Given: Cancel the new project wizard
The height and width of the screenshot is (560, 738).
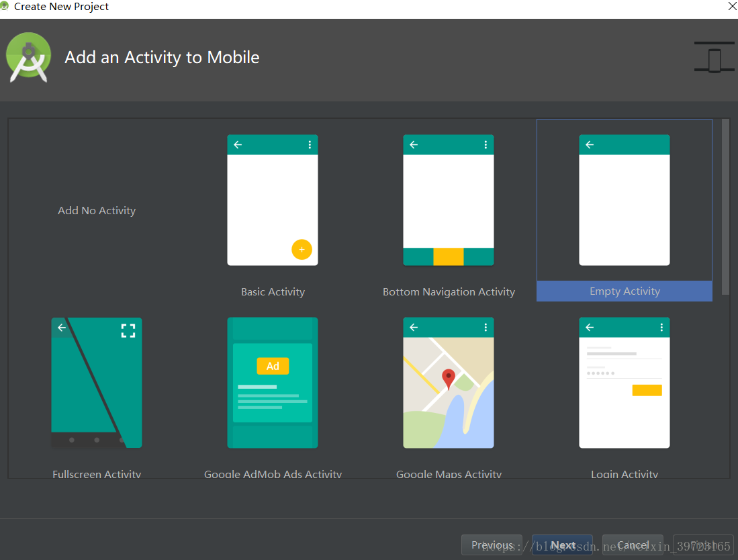Looking at the screenshot, I should tap(633, 545).
